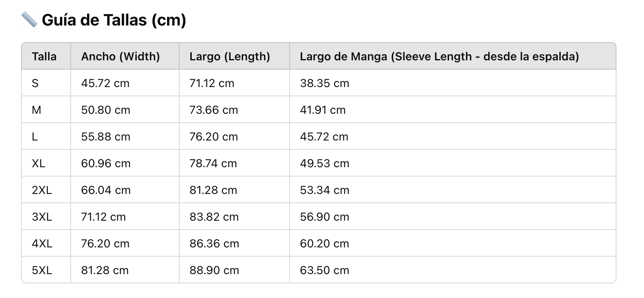Click the L size row label

[x=35, y=136]
